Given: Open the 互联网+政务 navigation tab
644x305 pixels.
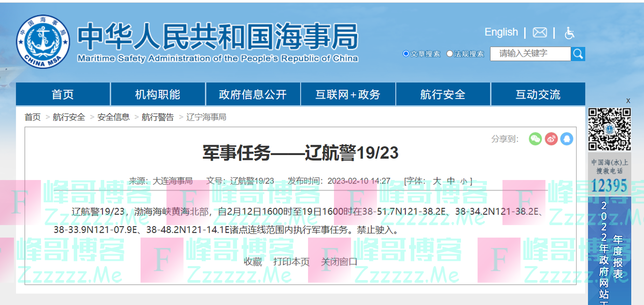Looking at the screenshot, I should pos(348,94).
